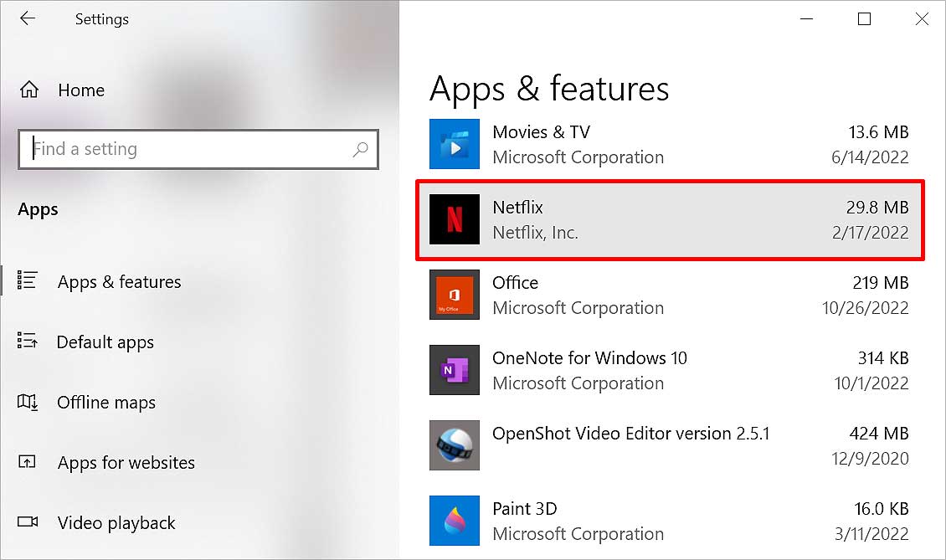The height and width of the screenshot is (560, 946).
Task: Click the Apps for websites icon
Action: point(27,461)
